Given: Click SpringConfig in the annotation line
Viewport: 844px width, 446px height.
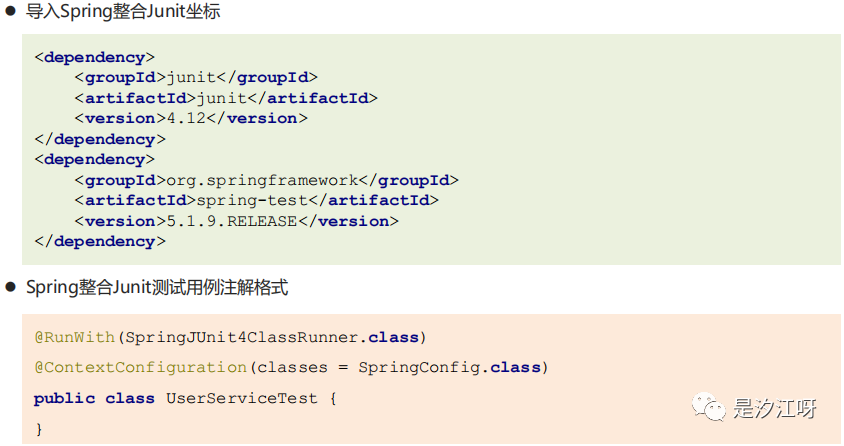Looking at the screenshot, I should (x=419, y=367).
